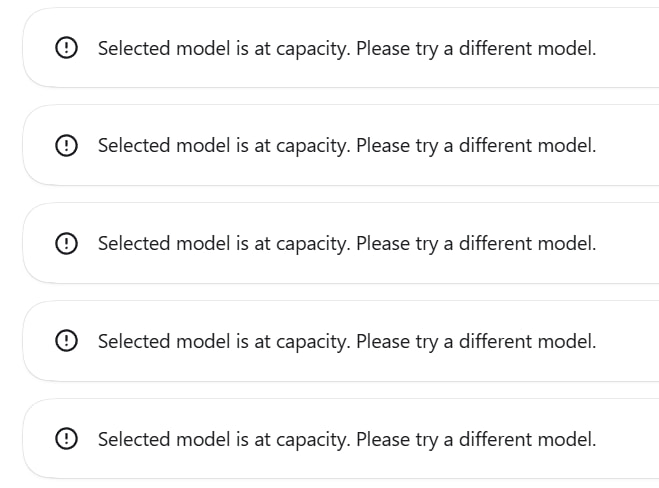This screenshot has height=488, width=659.
Task: Click the fourth 'Selected model is at capacity' message
Action: (x=347, y=341)
